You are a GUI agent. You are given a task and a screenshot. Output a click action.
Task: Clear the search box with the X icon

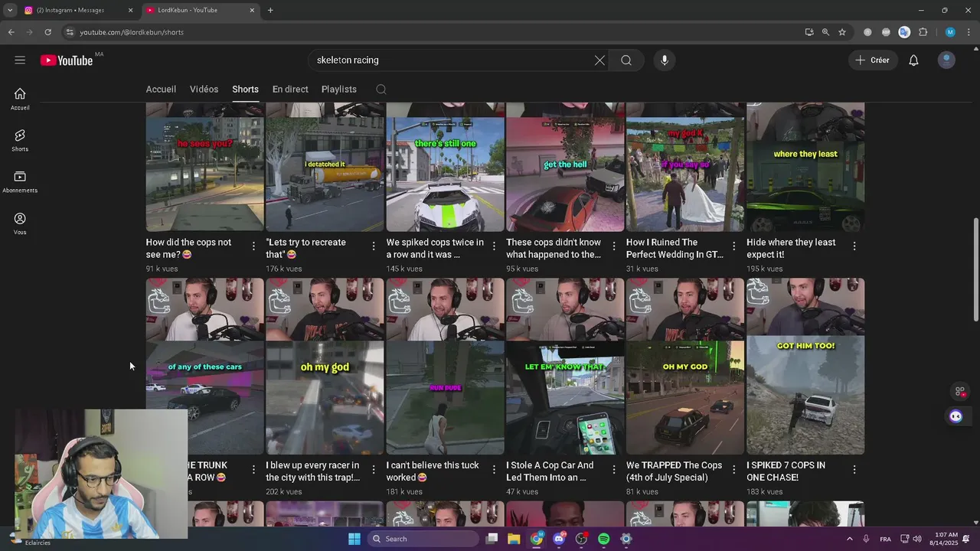click(x=599, y=60)
